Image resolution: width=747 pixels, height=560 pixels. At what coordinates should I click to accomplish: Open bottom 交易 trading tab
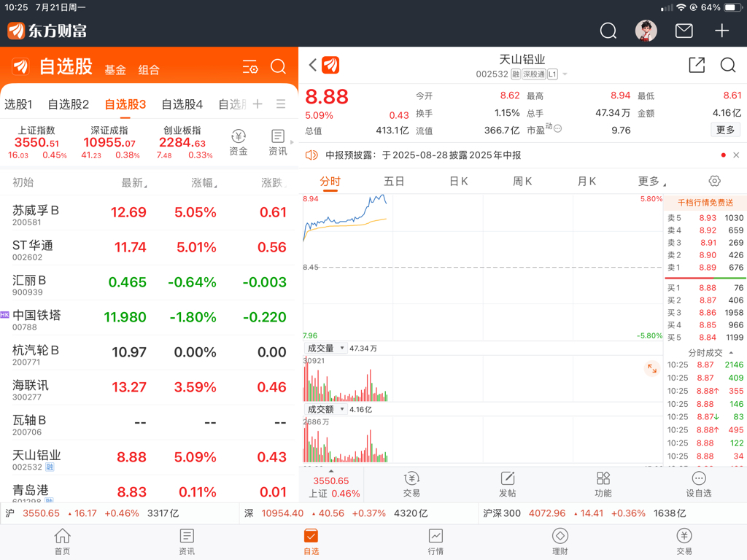click(684, 542)
